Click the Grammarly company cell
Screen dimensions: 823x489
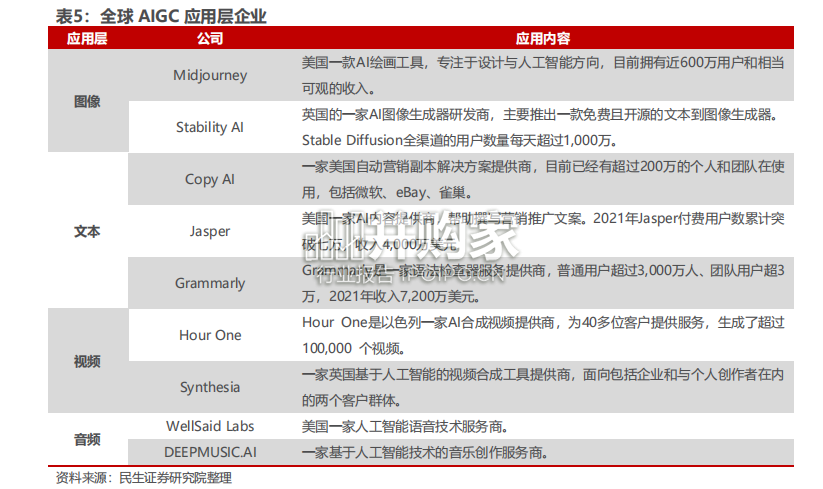[x=210, y=283]
